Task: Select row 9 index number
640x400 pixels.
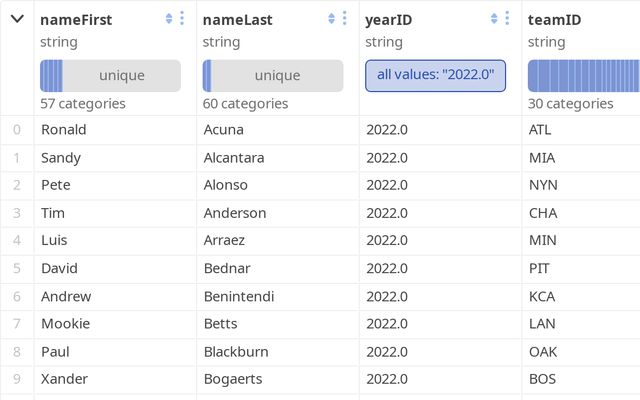Action: [17, 379]
